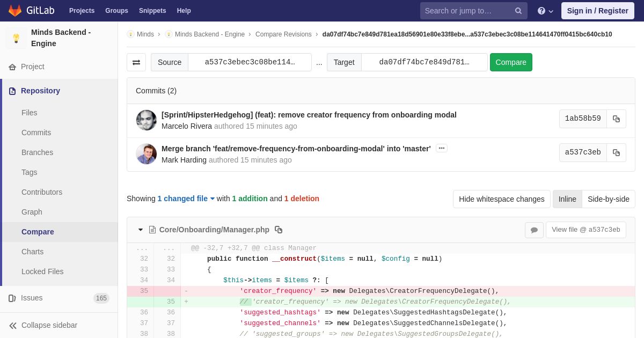Open Issues from the sidebar
The height and width of the screenshot is (338, 644).
coord(32,298)
